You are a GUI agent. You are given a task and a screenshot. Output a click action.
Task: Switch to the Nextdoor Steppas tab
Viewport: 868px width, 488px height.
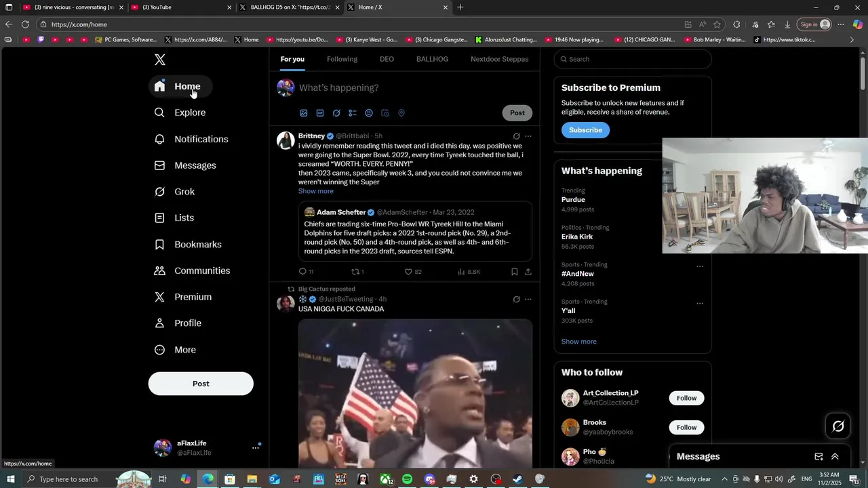click(x=500, y=59)
